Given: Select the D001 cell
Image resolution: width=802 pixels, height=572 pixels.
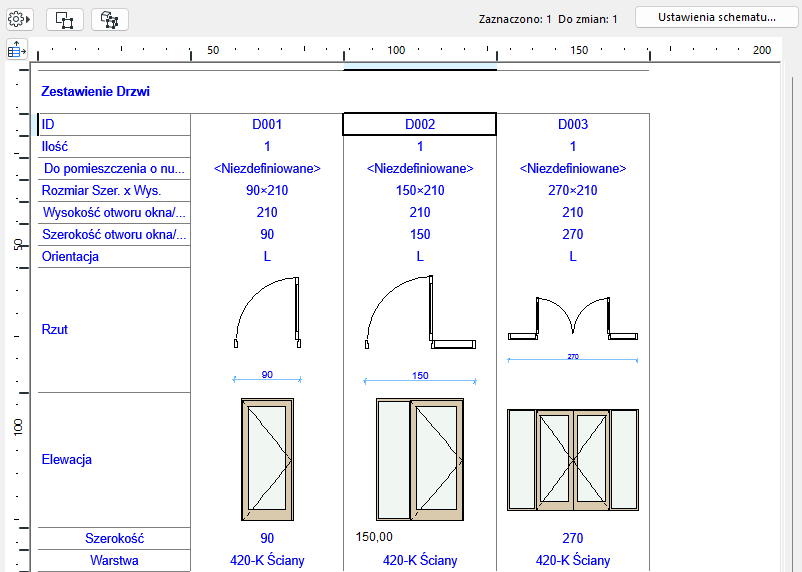Looking at the screenshot, I should point(267,124).
